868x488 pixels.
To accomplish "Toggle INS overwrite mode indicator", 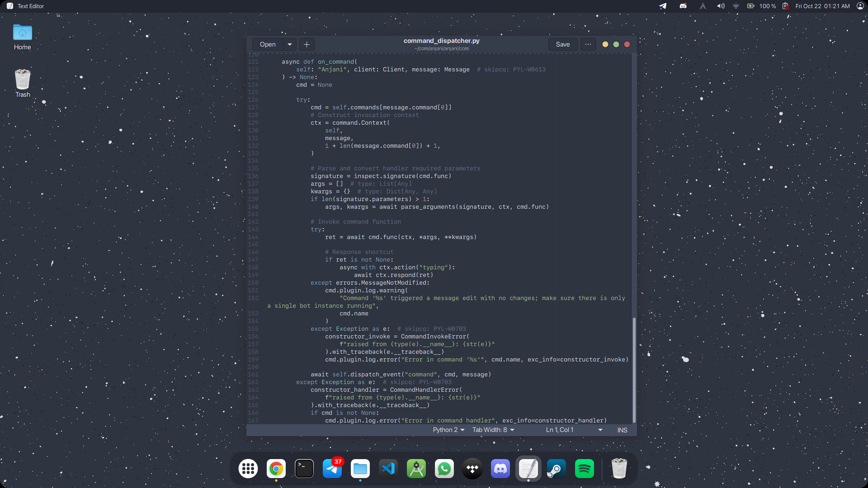I will tap(622, 430).
